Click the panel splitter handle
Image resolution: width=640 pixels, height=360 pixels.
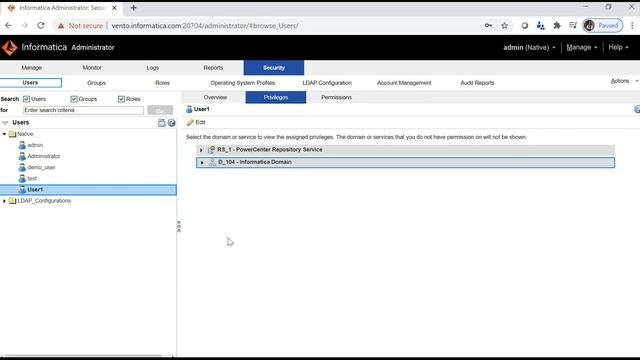tap(179, 226)
